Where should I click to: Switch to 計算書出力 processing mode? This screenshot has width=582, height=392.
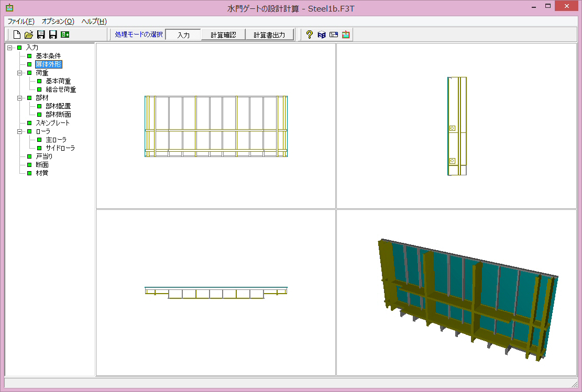tap(269, 35)
